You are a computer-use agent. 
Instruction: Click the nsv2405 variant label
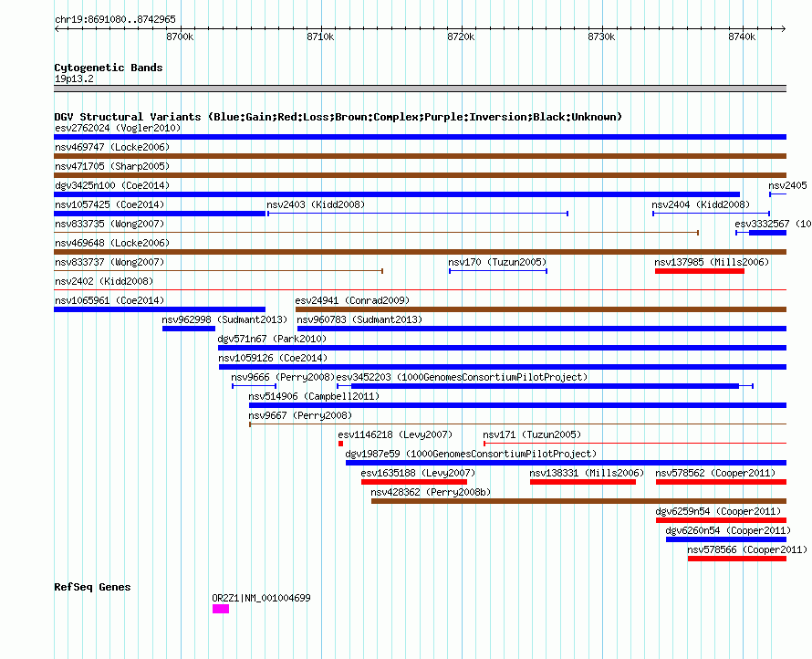(787, 185)
